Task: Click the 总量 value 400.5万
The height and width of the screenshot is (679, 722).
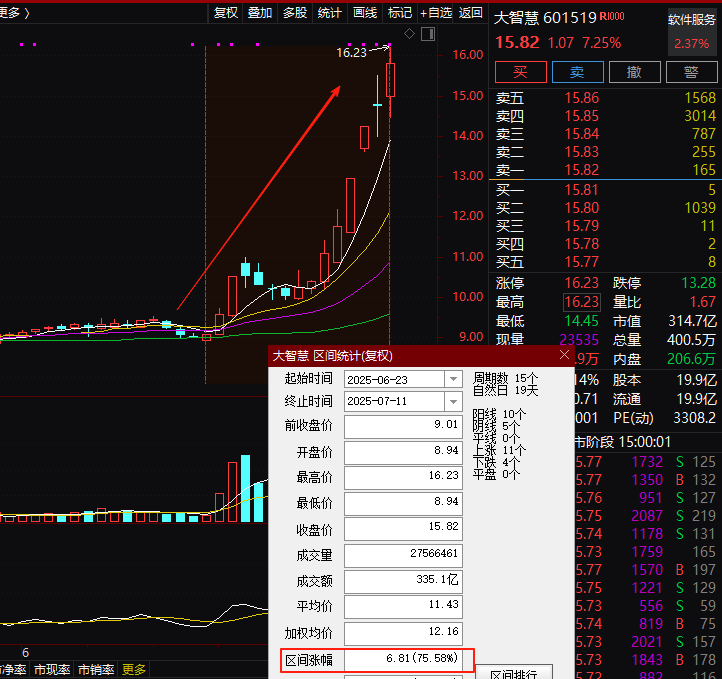Action: click(691, 340)
